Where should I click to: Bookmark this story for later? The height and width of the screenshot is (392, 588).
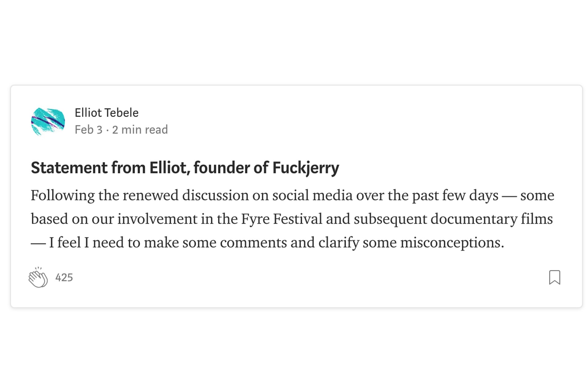pos(555,277)
